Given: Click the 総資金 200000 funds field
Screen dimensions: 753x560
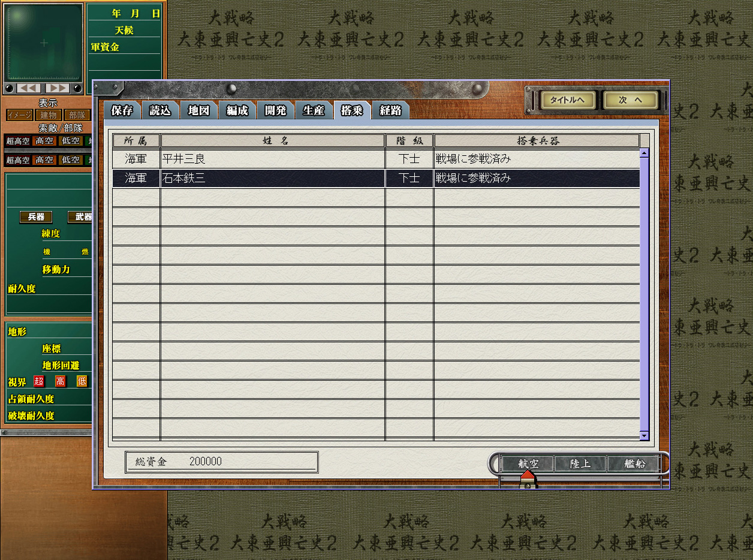Looking at the screenshot, I should coord(222,462).
